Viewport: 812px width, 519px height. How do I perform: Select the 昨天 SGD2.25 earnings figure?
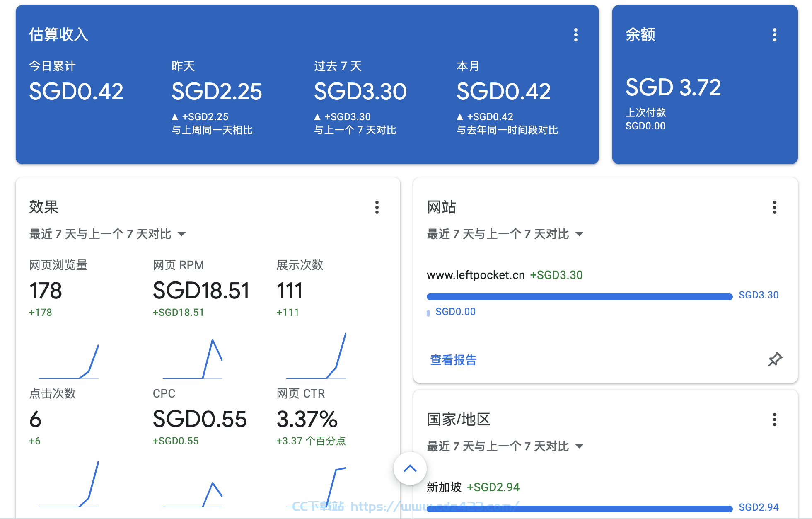217,92
